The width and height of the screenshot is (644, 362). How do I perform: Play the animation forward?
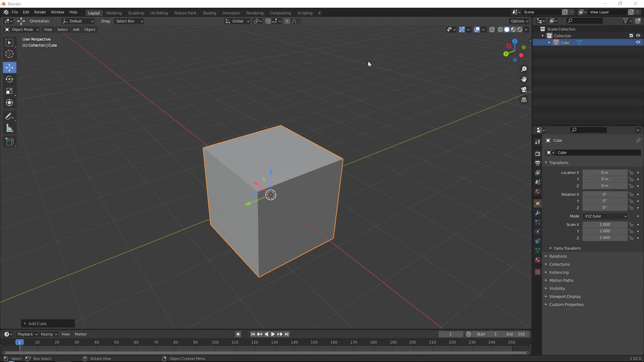(273, 334)
